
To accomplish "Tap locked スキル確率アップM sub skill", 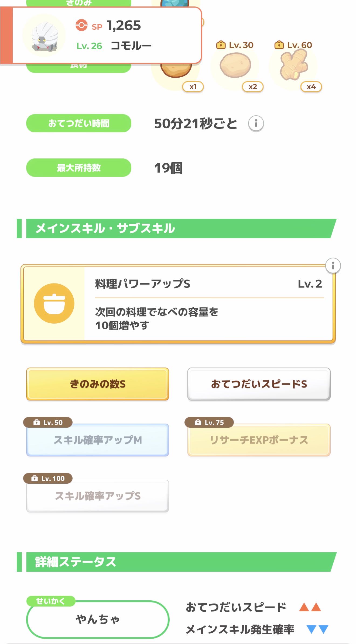I will 97,440.
